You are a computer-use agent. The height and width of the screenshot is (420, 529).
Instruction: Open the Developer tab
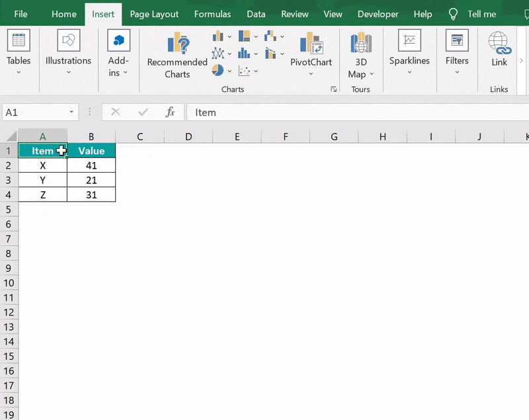pos(378,13)
